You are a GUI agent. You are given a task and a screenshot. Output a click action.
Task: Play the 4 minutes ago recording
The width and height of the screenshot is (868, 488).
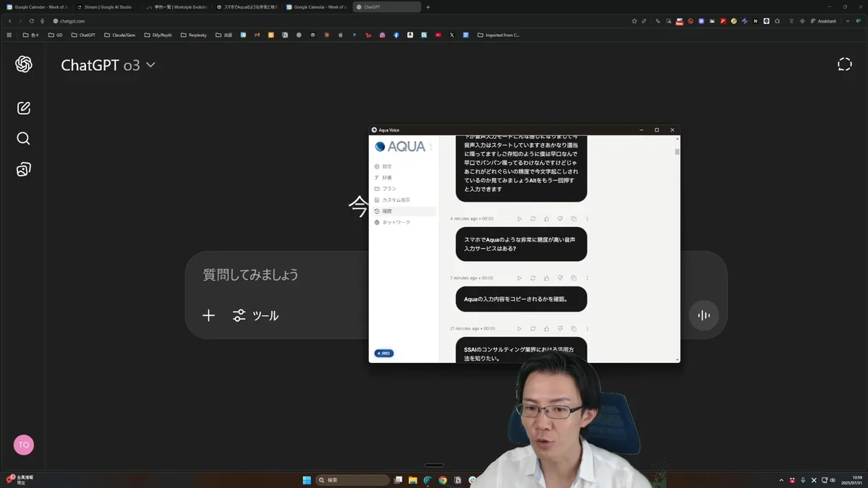[519, 219]
